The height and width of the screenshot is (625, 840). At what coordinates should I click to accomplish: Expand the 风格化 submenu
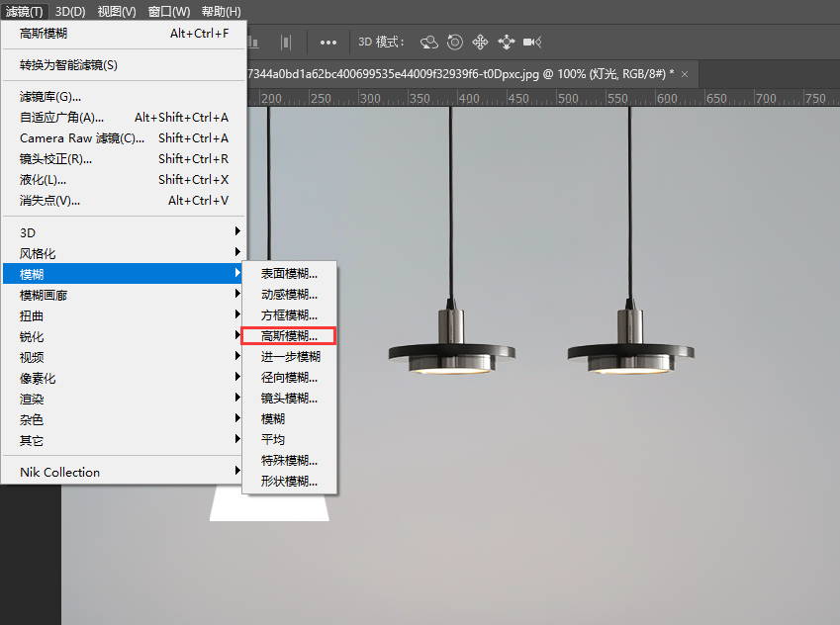(124, 253)
